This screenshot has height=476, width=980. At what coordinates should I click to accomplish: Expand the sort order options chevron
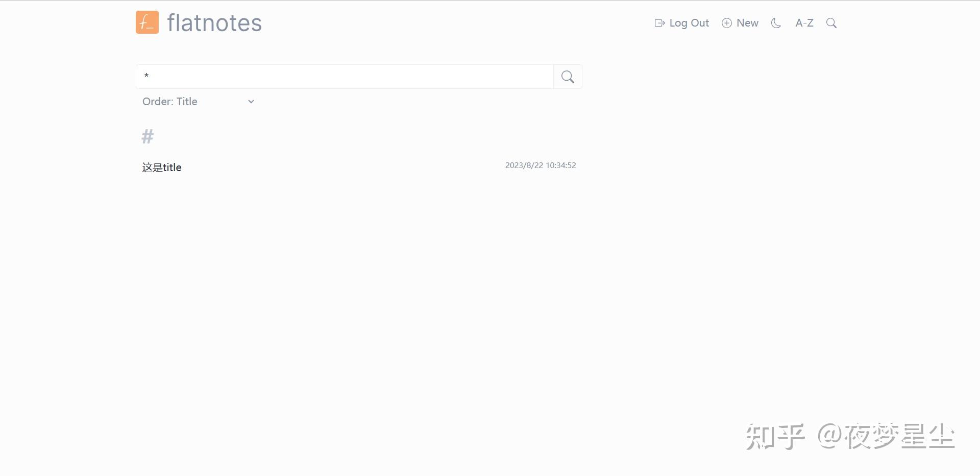pyautogui.click(x=251, y=101)
